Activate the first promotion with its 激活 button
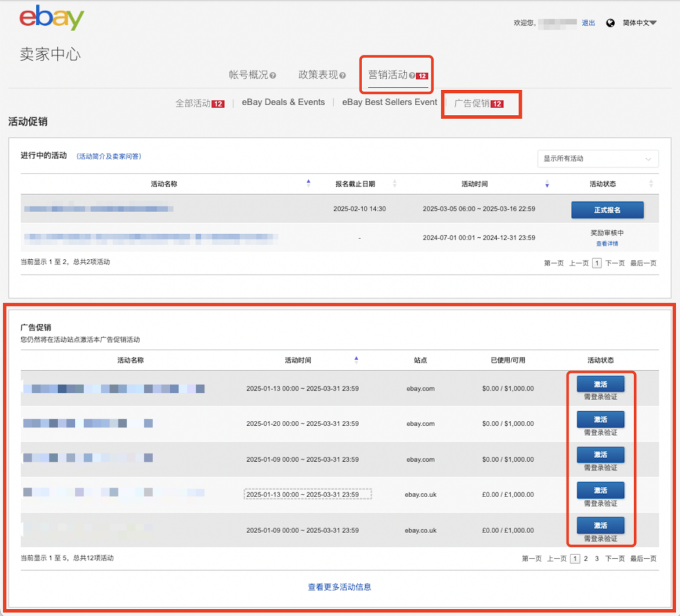Image resolution: width=680 pixels, height=616 pixels. tap(601, 383)
